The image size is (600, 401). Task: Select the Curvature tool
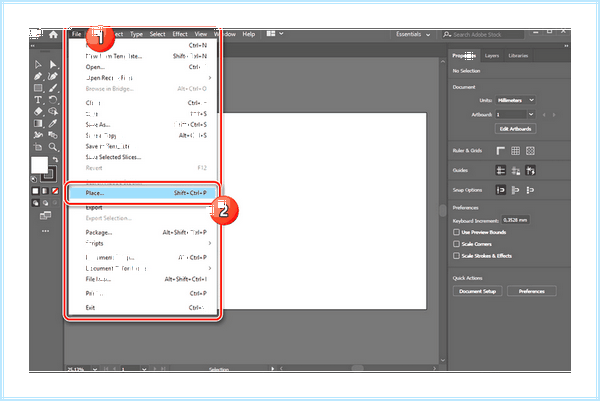click(53, 77)
